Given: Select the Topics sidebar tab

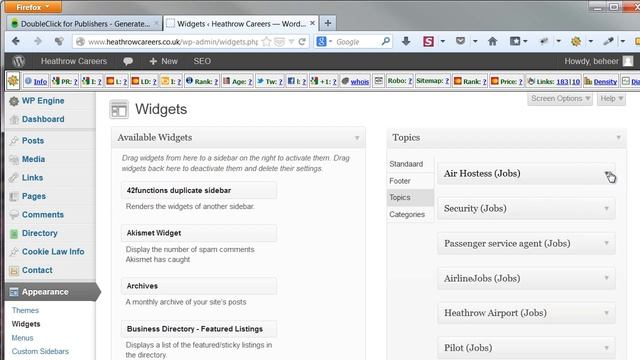Looking at the screenshot, I should tap(410, 198).
